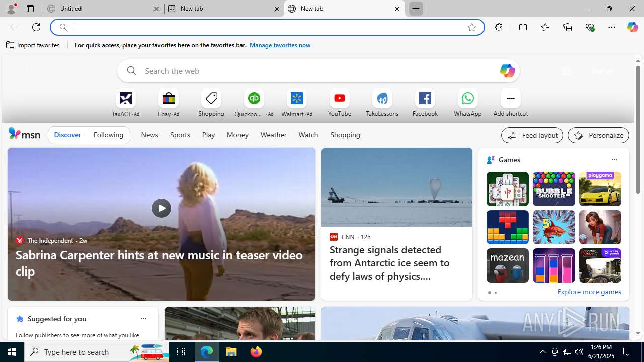Open Browser essentials heart icon
Viewport: 644px width, 362px height.
pos(590,27)
